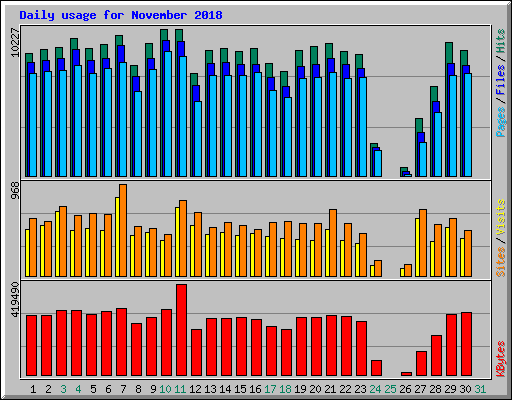Click the tallest red KBytes bar for day 11
512x400 pixels.
coord(182,330)
